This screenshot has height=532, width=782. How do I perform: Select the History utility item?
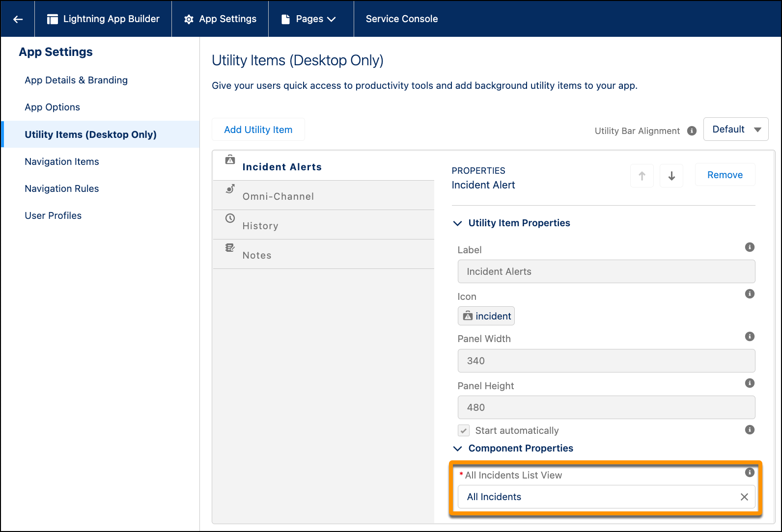coord(324,225)
